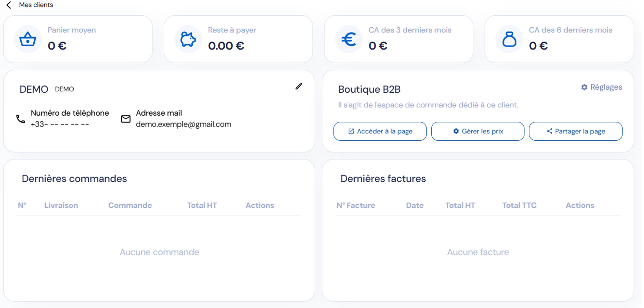The image size is (644, 308).
Task: Click the Date column header
Action: (415, 205)
